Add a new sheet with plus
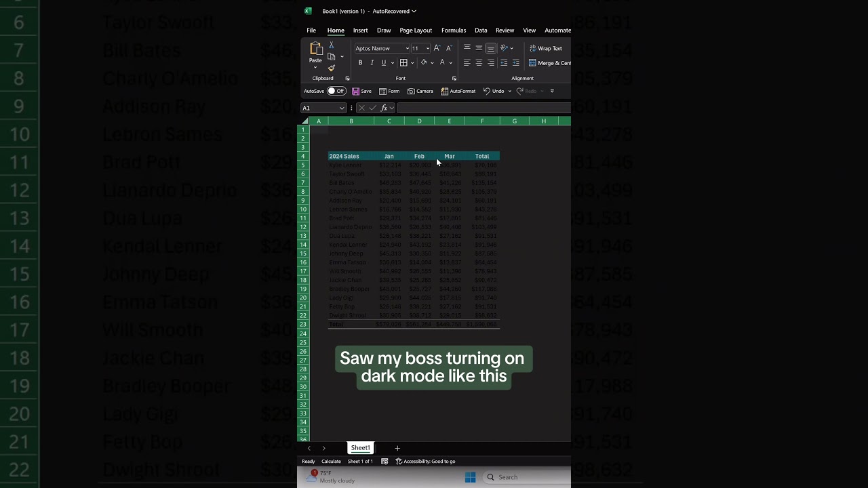This screenshot has height=488, width=868. pos(397,448)
